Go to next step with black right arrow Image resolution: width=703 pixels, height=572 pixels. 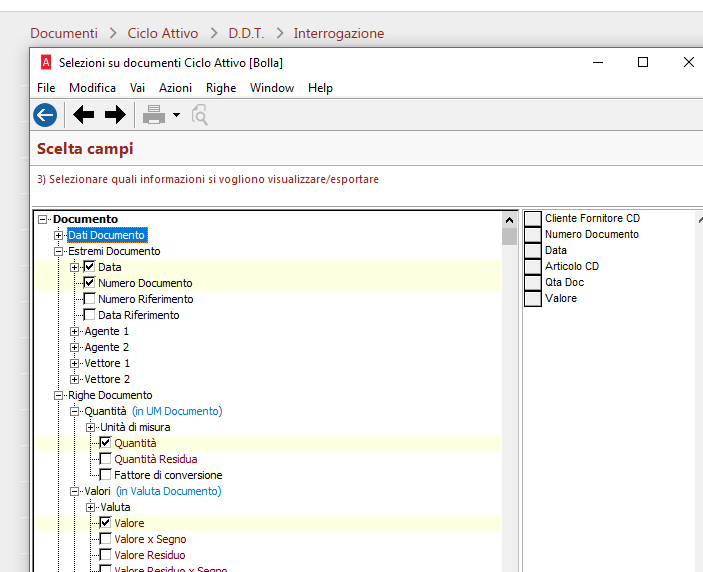click(x=115, y=115)
